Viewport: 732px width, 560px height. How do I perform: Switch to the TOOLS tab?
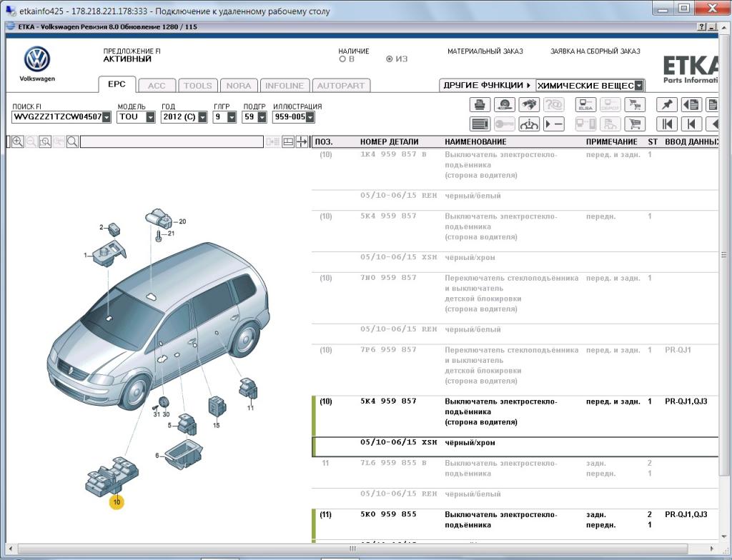(x=198, y=86)
